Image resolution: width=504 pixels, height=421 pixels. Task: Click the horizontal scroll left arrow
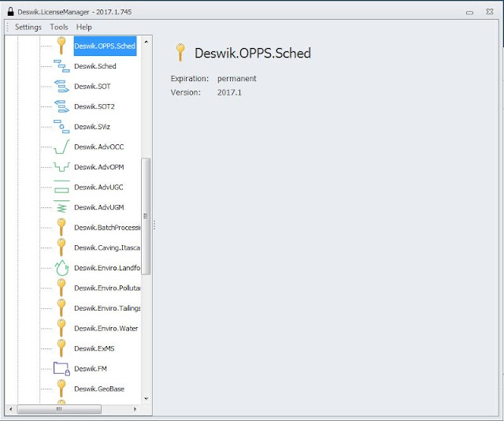point(11,409)
